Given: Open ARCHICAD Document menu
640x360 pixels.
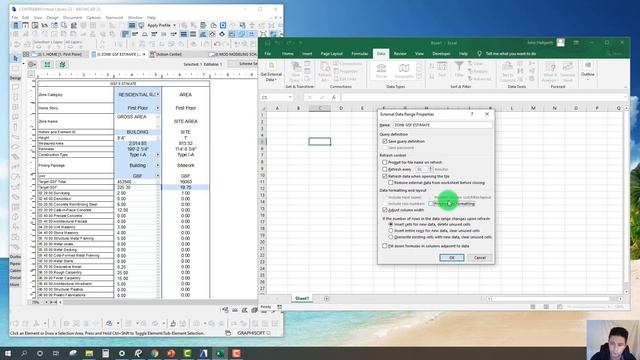Looking at the screenshot, I should tap(73, 18).
